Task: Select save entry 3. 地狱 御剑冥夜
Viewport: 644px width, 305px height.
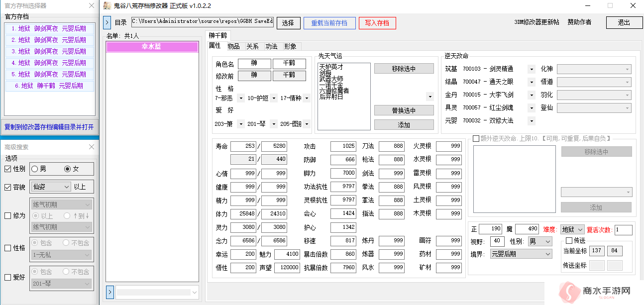Action: click(x=49, y=51)
